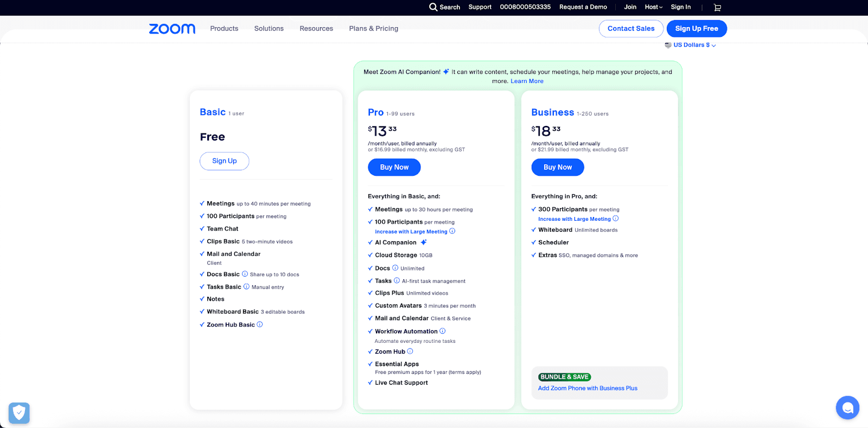Click the BUNDLE & SAVE badge
The image size is (868, 428).
[x=564, y=377]
